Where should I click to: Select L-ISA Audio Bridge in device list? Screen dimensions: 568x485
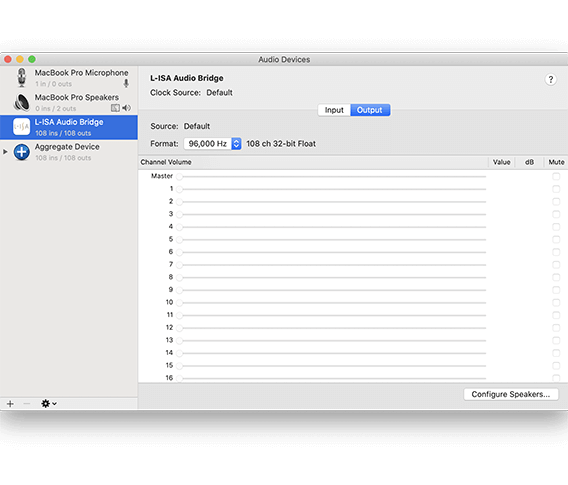[69, 127]
